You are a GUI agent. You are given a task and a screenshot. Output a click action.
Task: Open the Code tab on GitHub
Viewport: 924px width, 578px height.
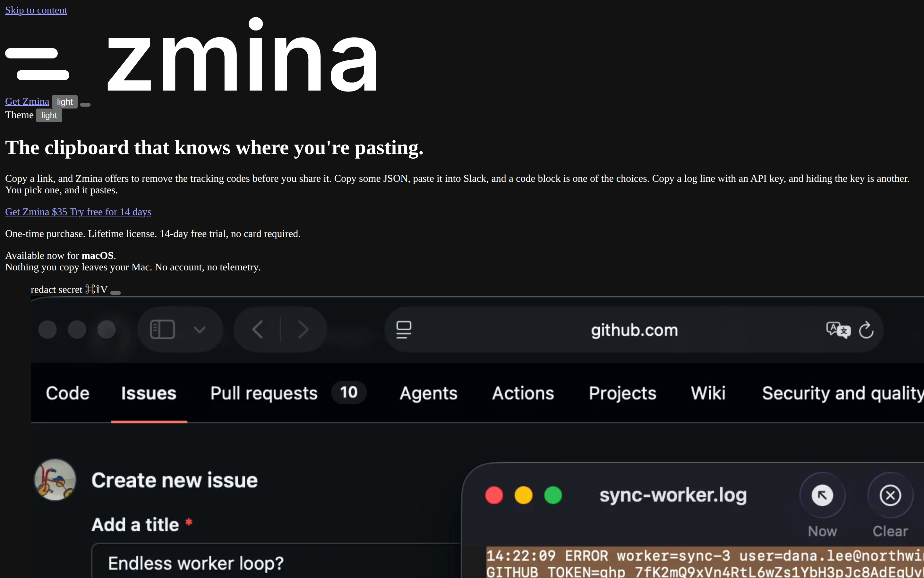coord(68,393)
